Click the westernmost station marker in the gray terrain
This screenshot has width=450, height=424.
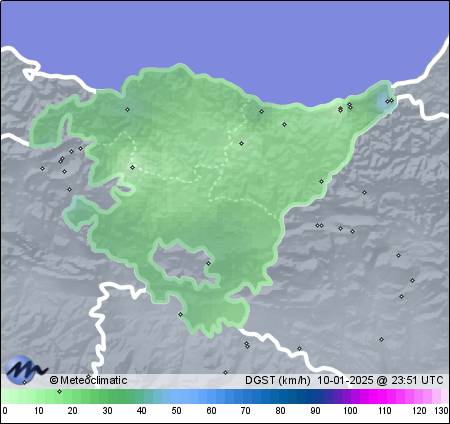tap(42, 169)
